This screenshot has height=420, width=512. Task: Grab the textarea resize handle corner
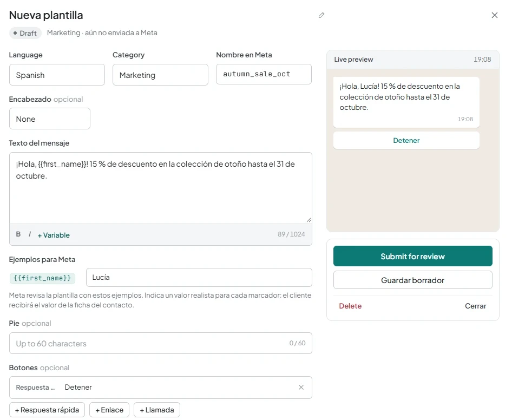click(308, 220)
